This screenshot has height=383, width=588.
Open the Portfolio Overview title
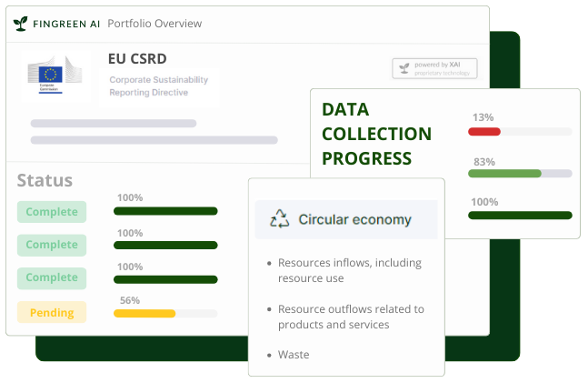pos(154,24)
